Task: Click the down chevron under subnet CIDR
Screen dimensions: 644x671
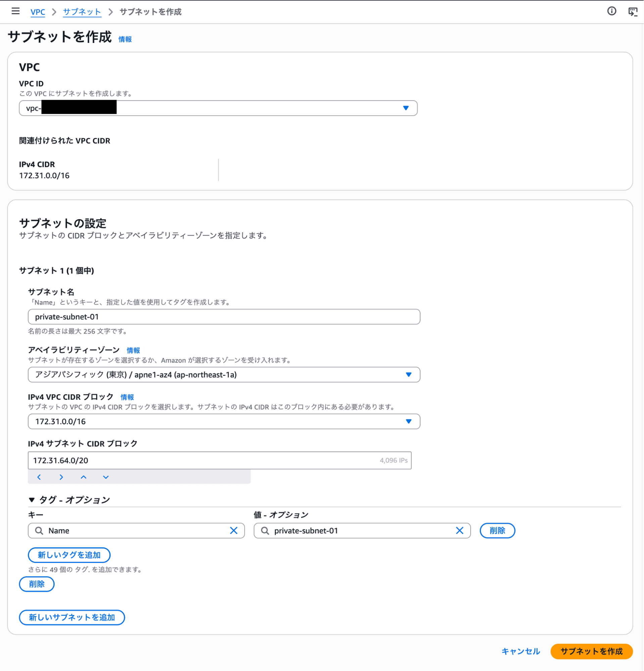Action: tap(106, 477)
